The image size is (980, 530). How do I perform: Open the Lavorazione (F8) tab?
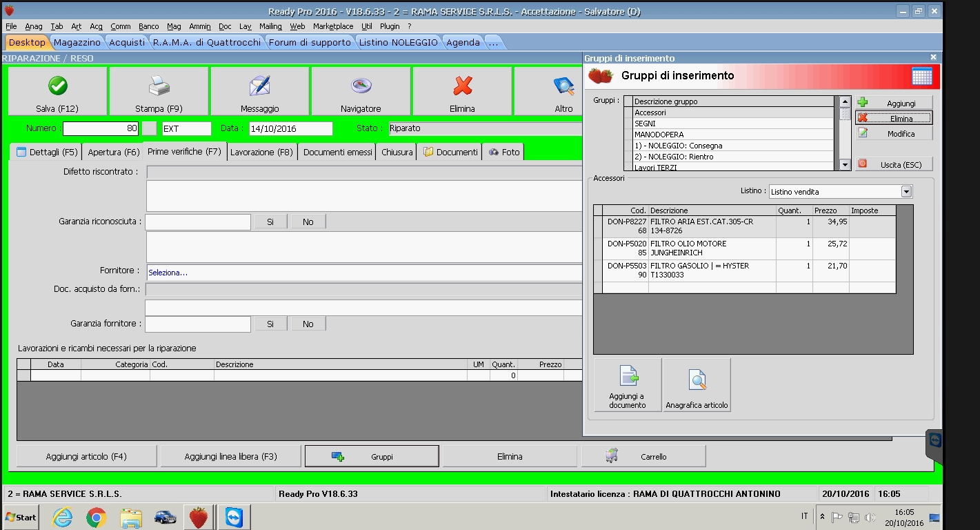click(261, 152)
